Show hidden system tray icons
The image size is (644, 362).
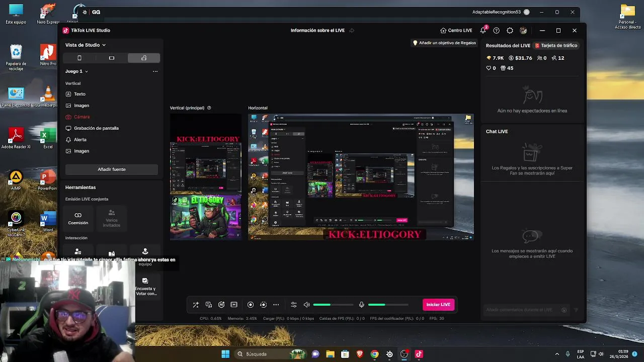556,354
